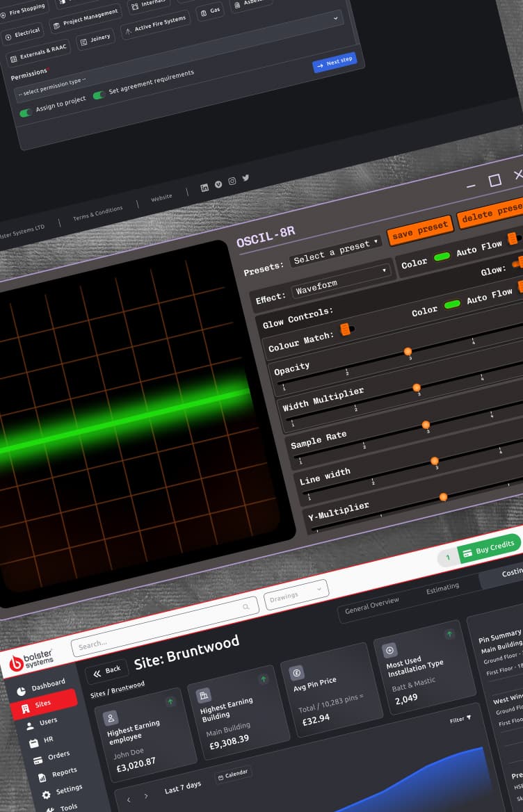Open the Select a preset dropdown
The height and width of the screenshot is (812, 523).
coord(336,251)
